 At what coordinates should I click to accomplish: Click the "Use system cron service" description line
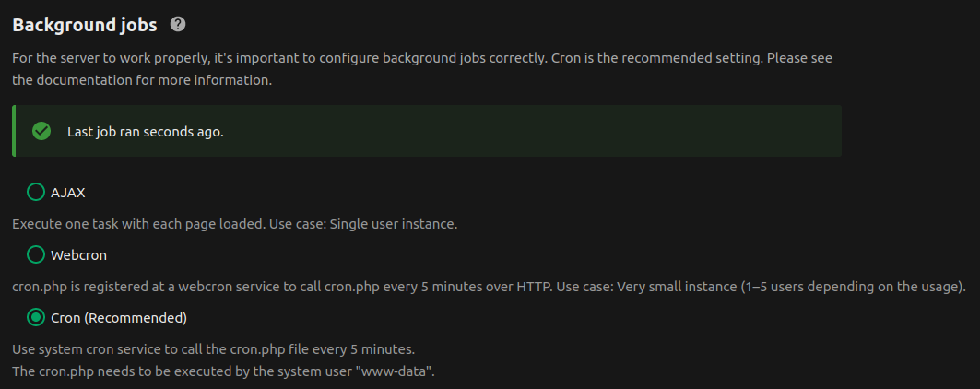213,349
